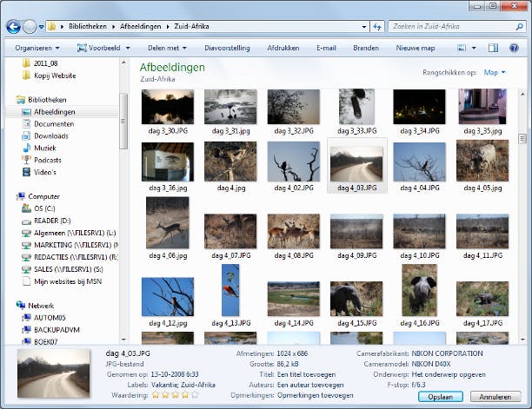Open the Organiseren menu

click(x=37, y=48)
